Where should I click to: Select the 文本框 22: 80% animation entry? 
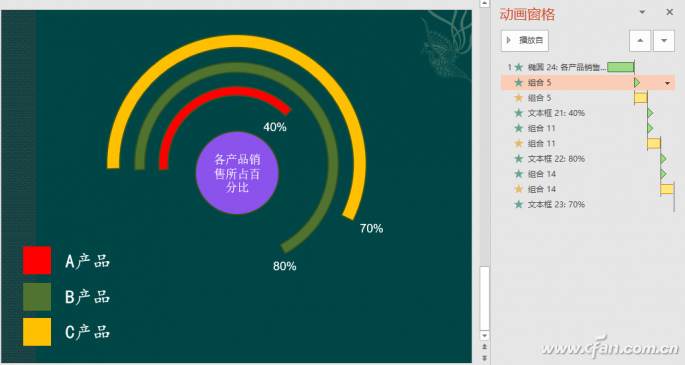[x=588, y=159]
